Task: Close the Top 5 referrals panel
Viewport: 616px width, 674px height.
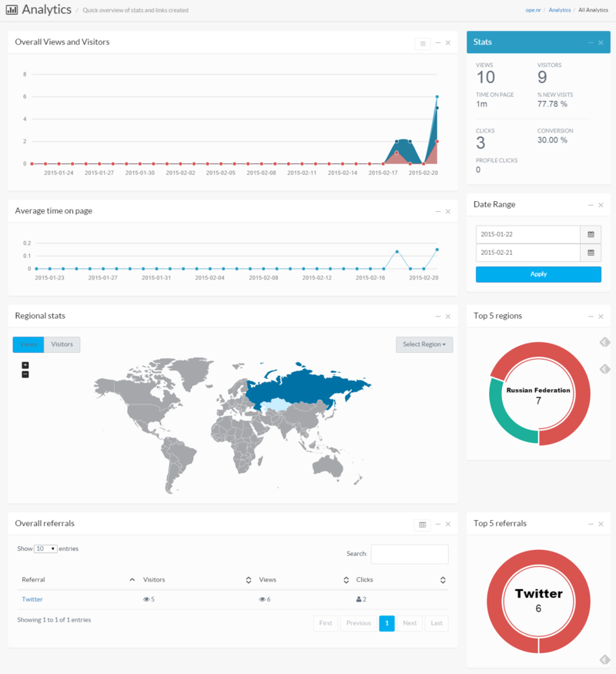Action: 601,524
